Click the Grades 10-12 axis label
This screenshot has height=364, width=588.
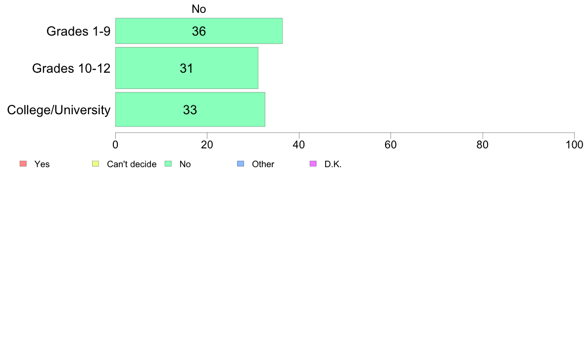(71, 68)
